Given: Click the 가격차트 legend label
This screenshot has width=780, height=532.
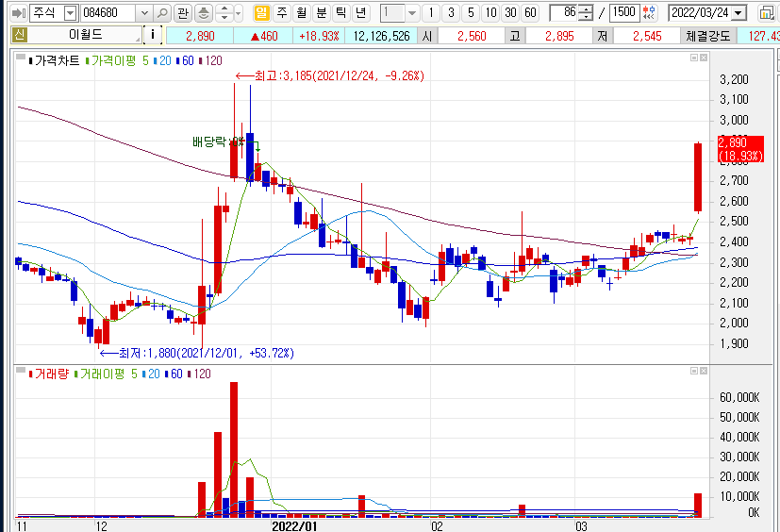Looking at the screenshot, I should coord(54,60).
